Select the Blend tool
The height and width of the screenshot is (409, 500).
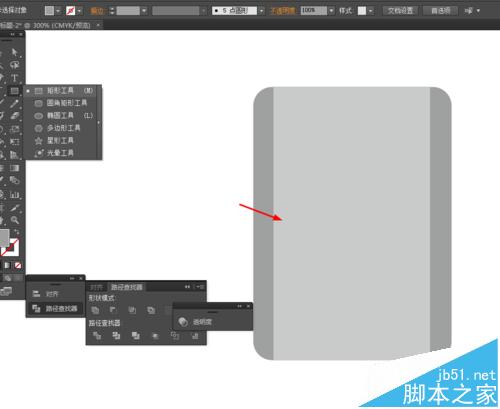pos(15,181)
